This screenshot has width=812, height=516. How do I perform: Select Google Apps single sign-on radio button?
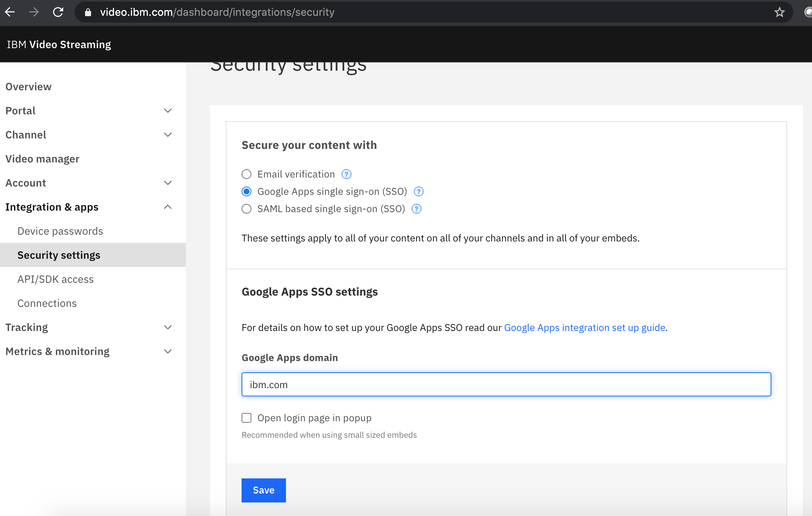click(x=246, y=191)
